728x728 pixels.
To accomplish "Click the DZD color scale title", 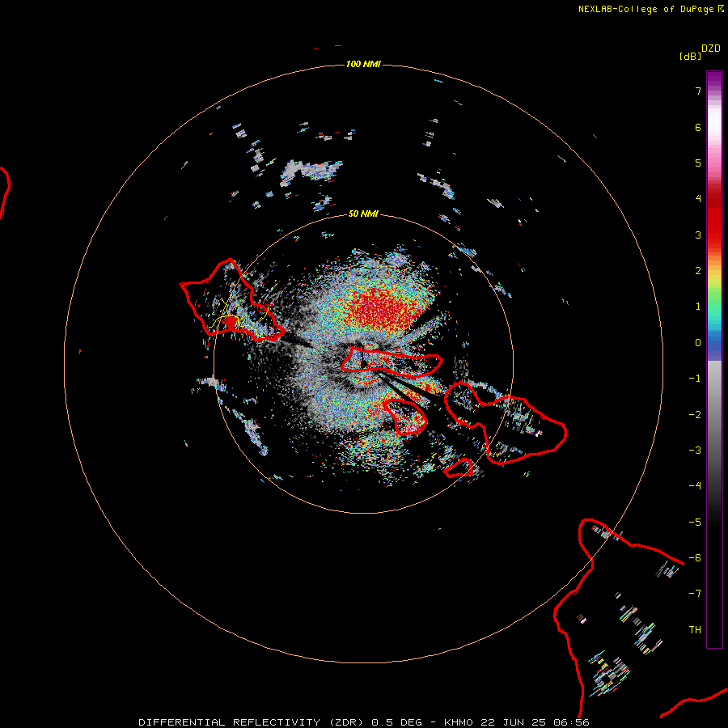I will [x=711, y=49].
